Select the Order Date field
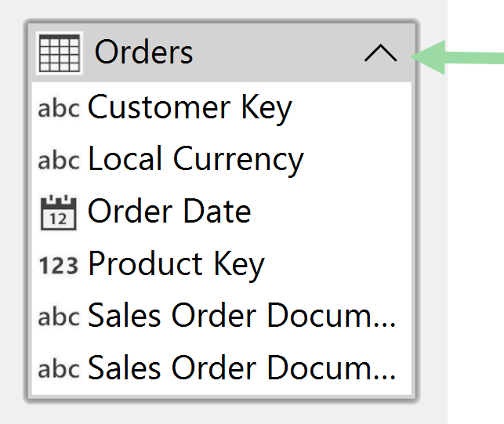Viewport: 504px width, 424px height. 169,212
